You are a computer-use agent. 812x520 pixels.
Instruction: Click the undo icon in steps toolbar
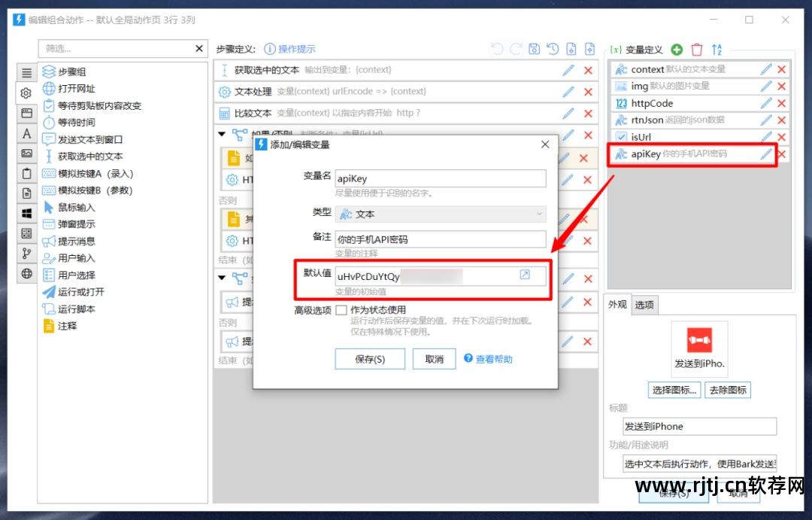(497, 49)
